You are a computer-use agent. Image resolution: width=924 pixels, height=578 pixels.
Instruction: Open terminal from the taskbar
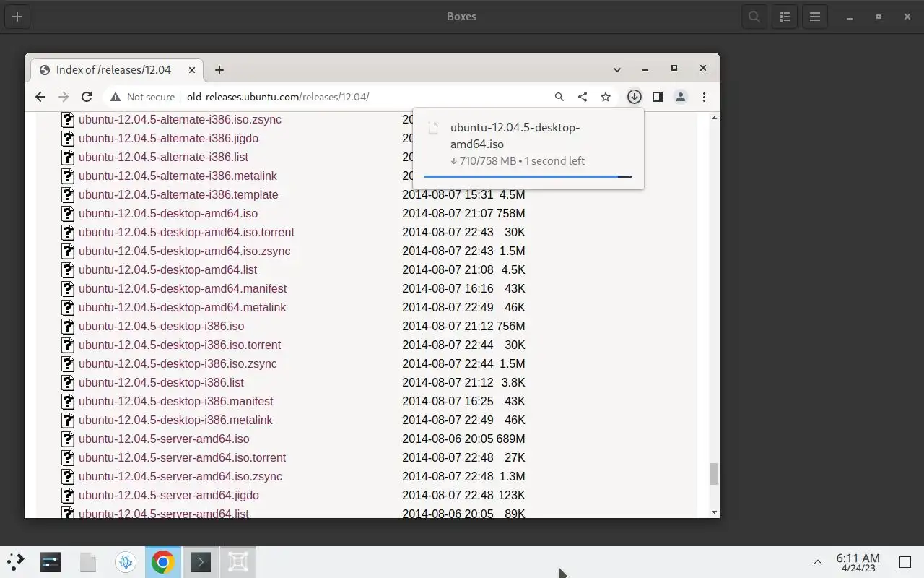201,561
